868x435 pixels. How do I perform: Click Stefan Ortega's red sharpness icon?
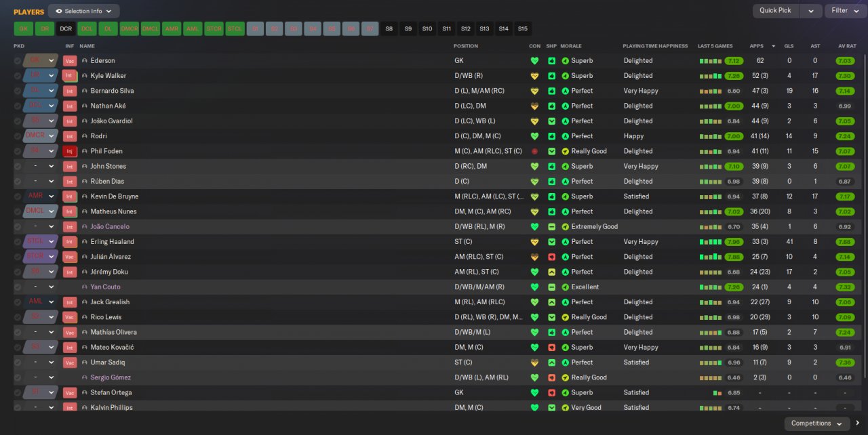pyautogui.click(x=551, y=393)
